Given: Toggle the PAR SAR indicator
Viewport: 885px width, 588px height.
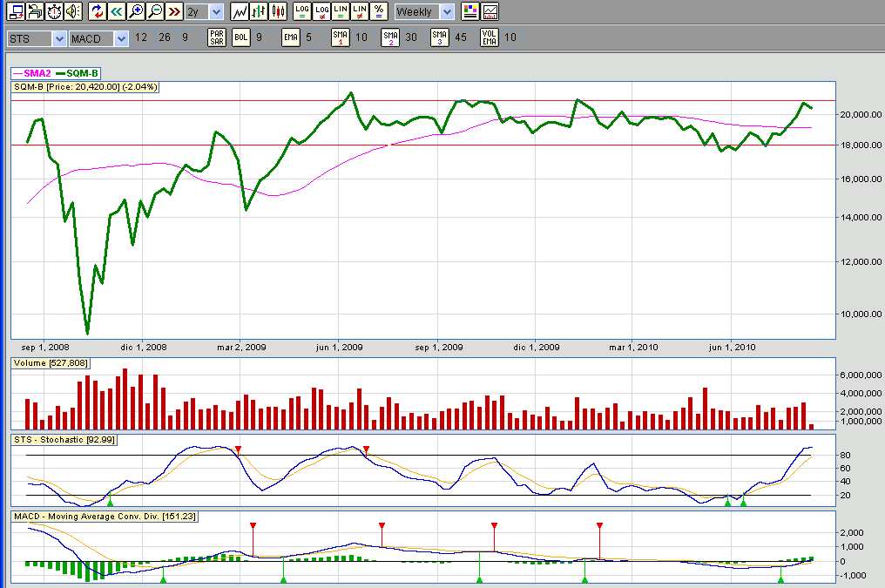Looking at the screenshot, I should tap(217, 38).
